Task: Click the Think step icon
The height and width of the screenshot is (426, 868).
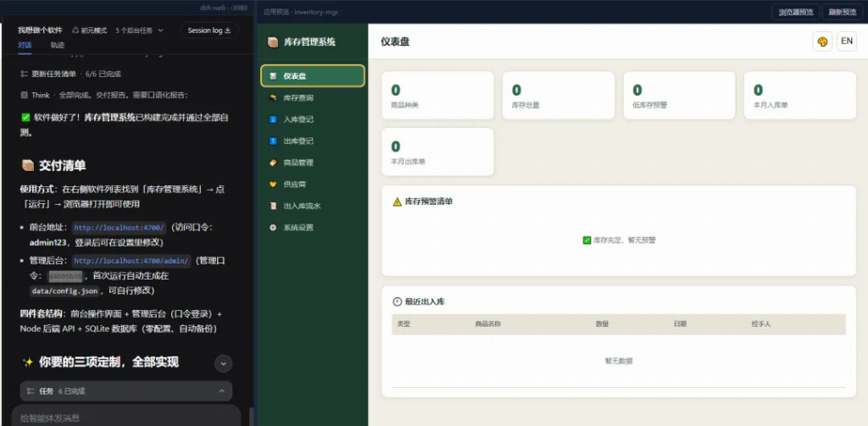Action: tap(24, 95)
